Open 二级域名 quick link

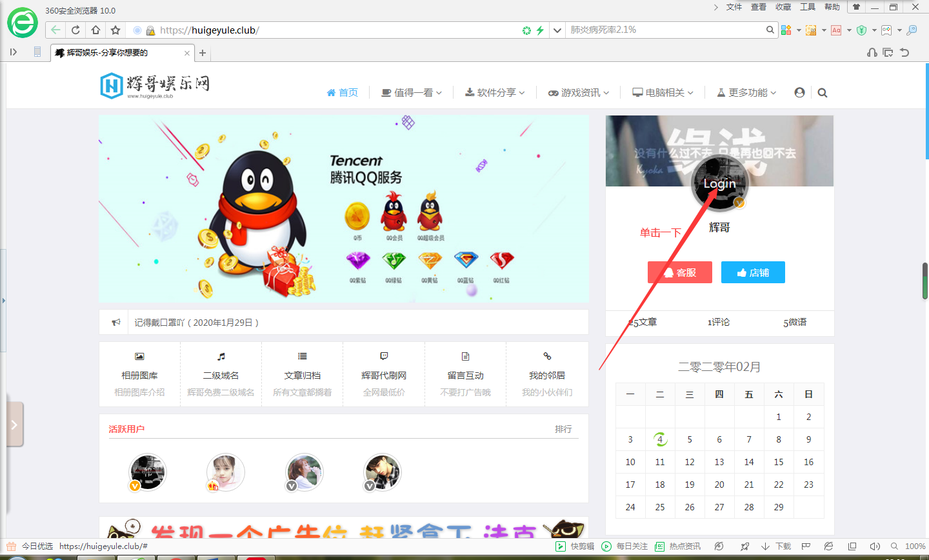coord(221,374)
